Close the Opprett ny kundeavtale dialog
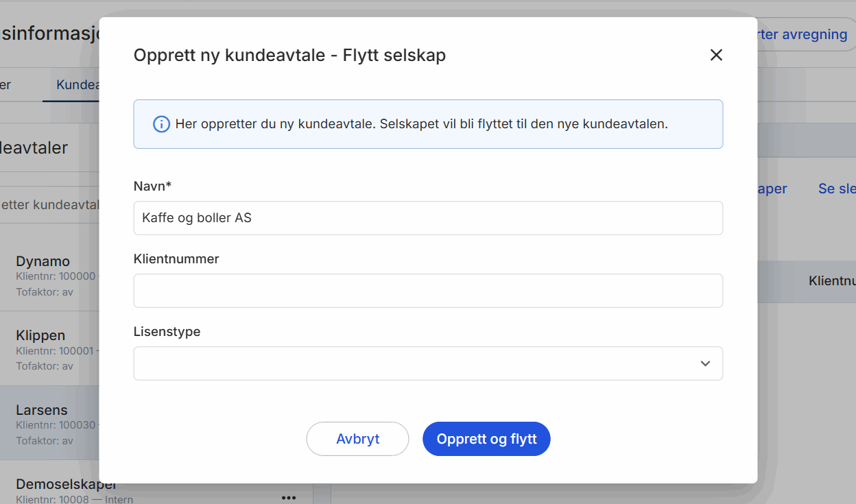Image resolution: width=856 pixels, height=504 pixels. click(x=716, y=55)
